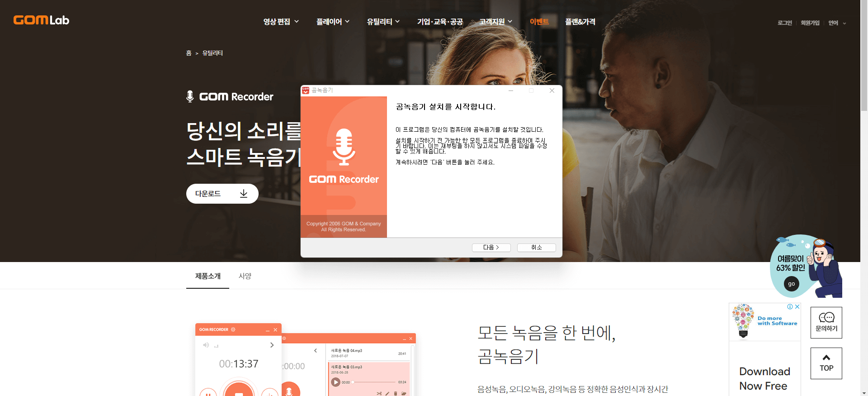The height and width of the screenshot is (396, 868).
Task: Click the 회원가입 link
Action: tap(810, 23)
